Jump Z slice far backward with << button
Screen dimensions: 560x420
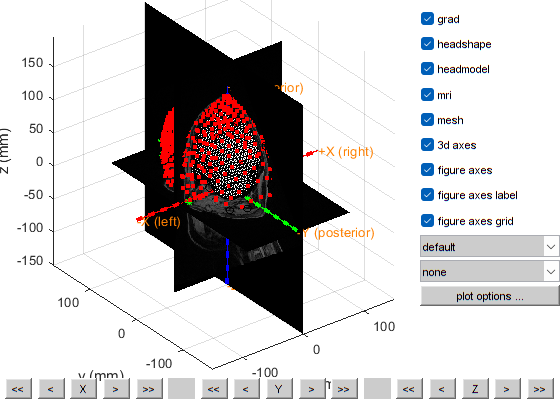409,389
